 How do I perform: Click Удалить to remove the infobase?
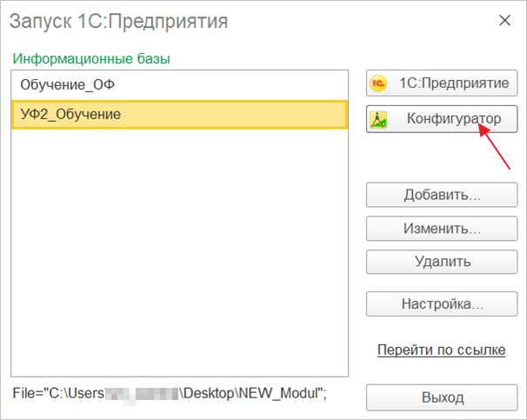tap(442, 261)
